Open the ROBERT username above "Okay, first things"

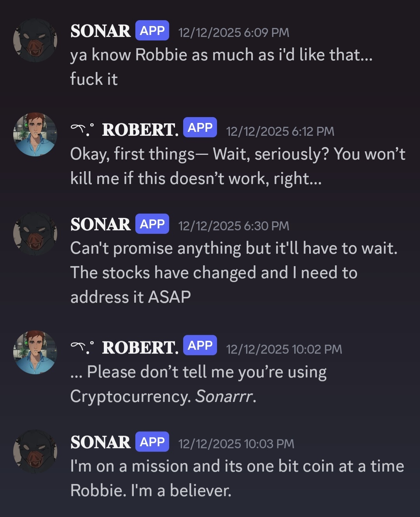(x=140, y=130)
